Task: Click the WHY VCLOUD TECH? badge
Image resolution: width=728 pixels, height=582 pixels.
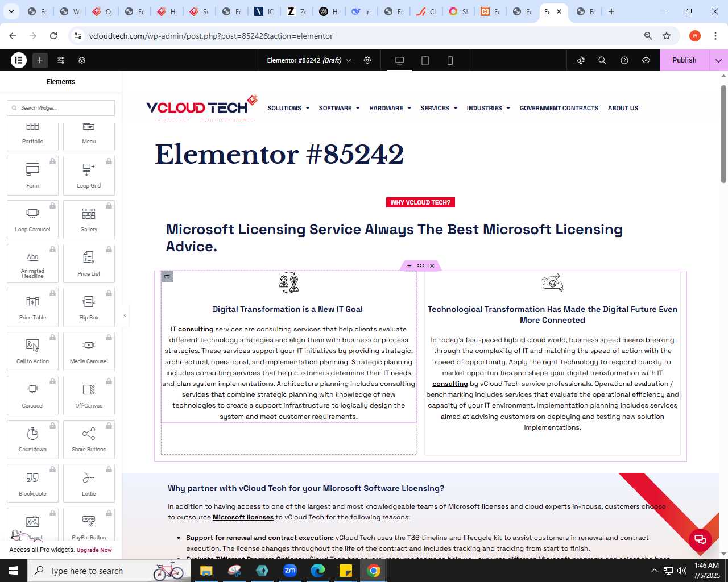Action: pos(420,202)
